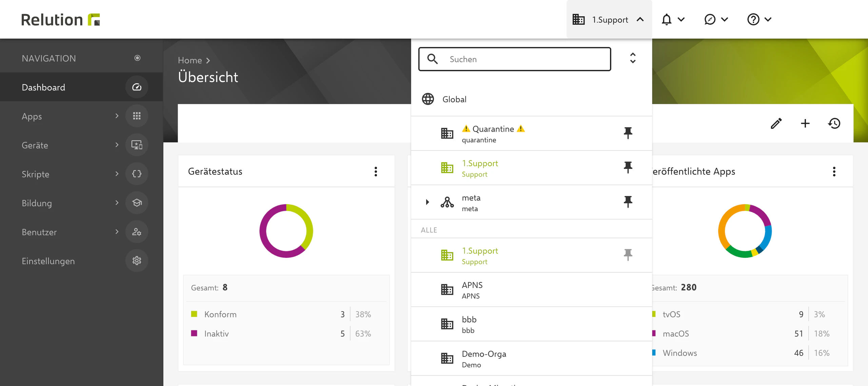This screenshot has height=386, width=868.
Task: Open the notifications bell menu
Action: click(x=673, y=20)
